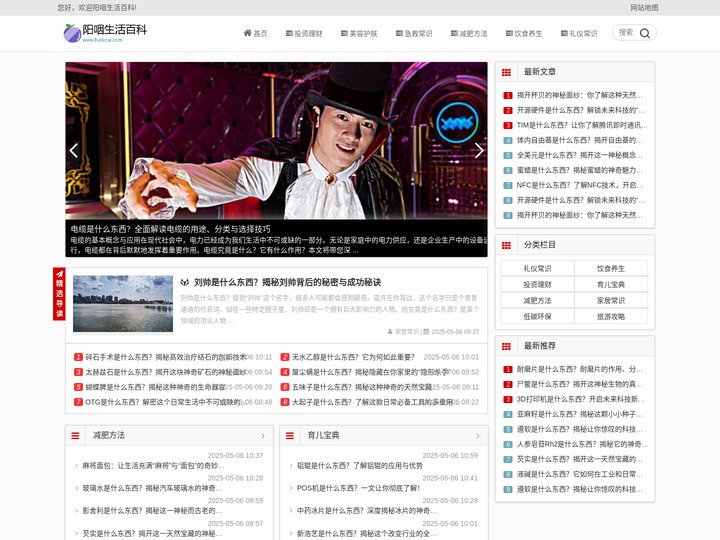This screenshot has width=720, height=540.
Task: Click the list icon beside 育儿宝典 panel
Action: pyautogui.click(x=290, y=435)
